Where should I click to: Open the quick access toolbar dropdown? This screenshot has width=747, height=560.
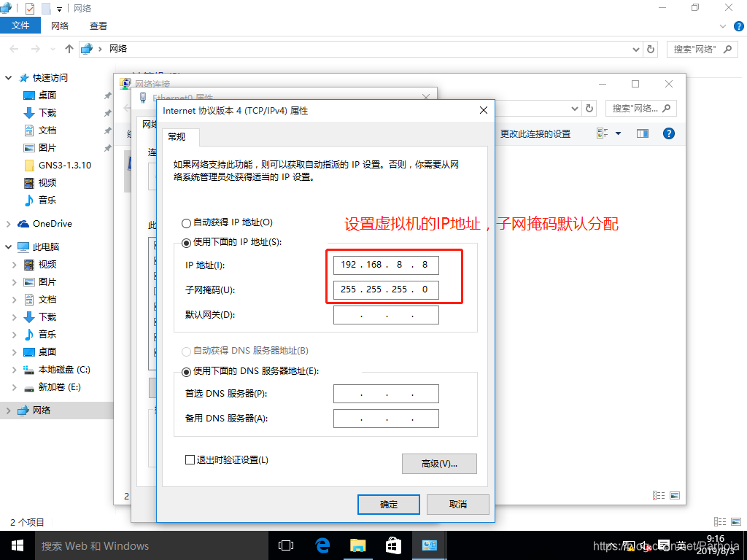59,9
